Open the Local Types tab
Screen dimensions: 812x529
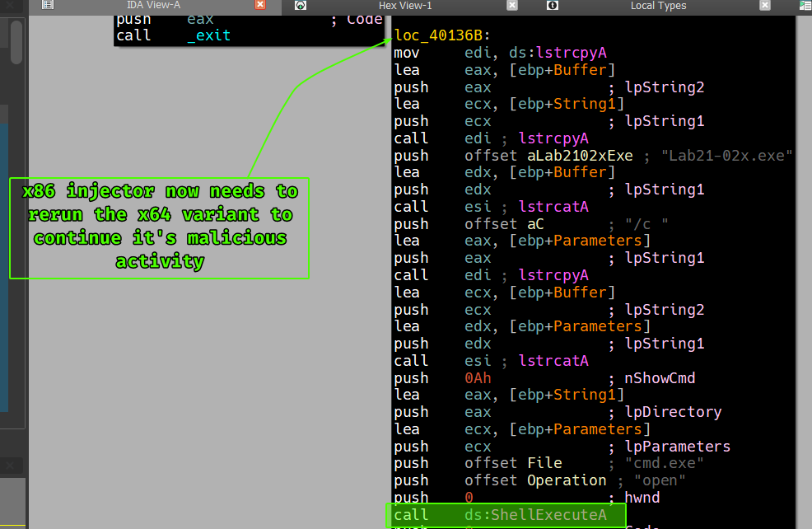pyautogui.click(x=658, y=5)
